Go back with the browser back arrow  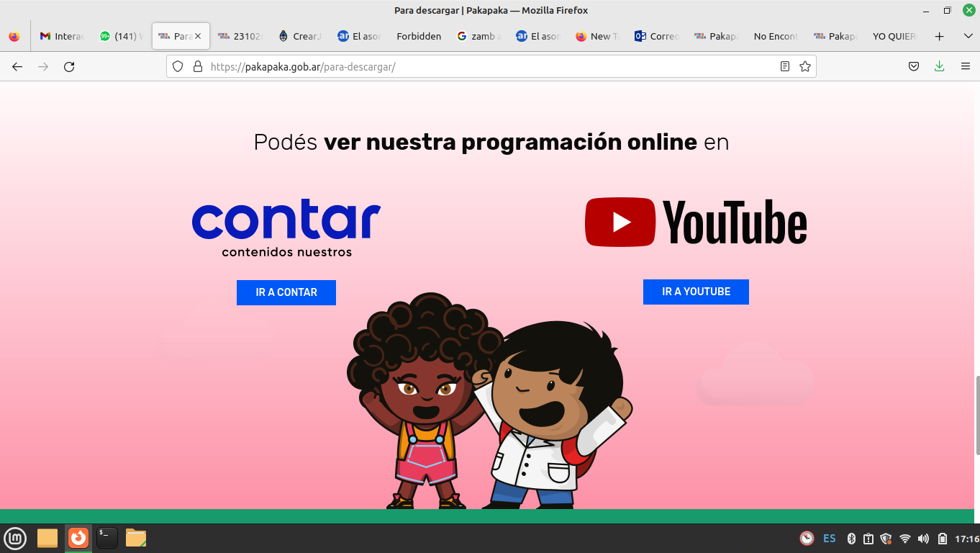[x=17, y=66]
